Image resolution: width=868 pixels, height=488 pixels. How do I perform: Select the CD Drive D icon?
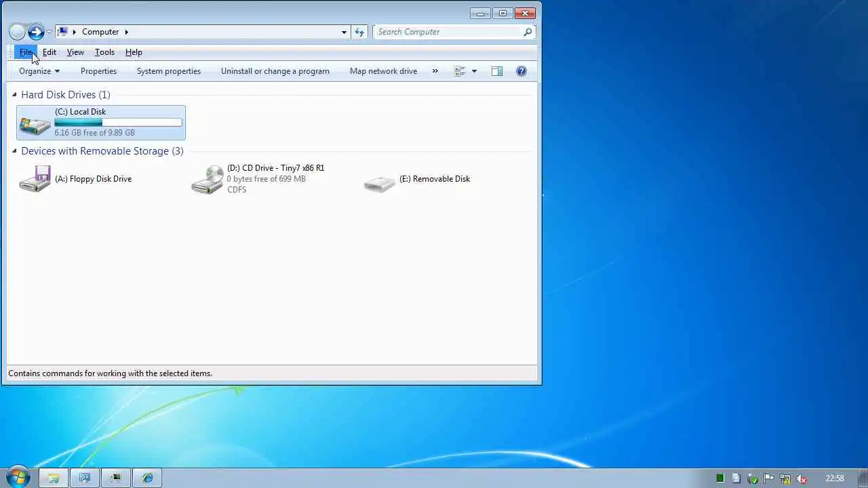point(207,180)
